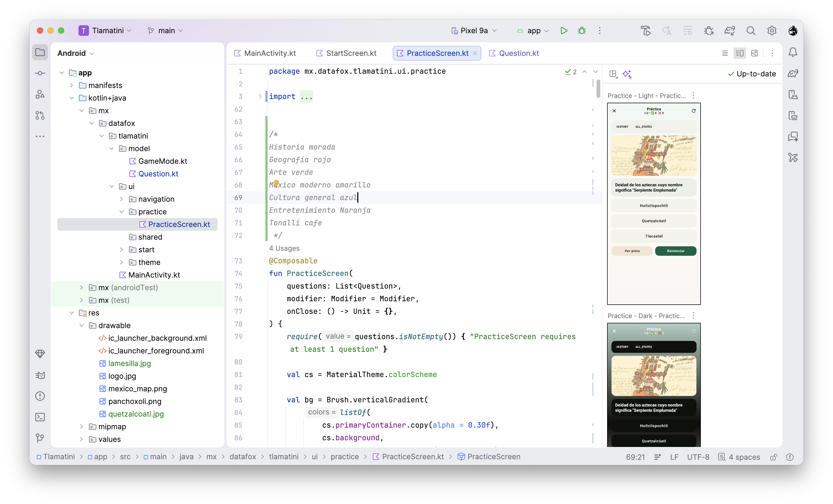The width and height of the screenshot is (833, 504).
Task: Sync project with Gradle files
Action: pyautogui.click(x=729, y=31)
